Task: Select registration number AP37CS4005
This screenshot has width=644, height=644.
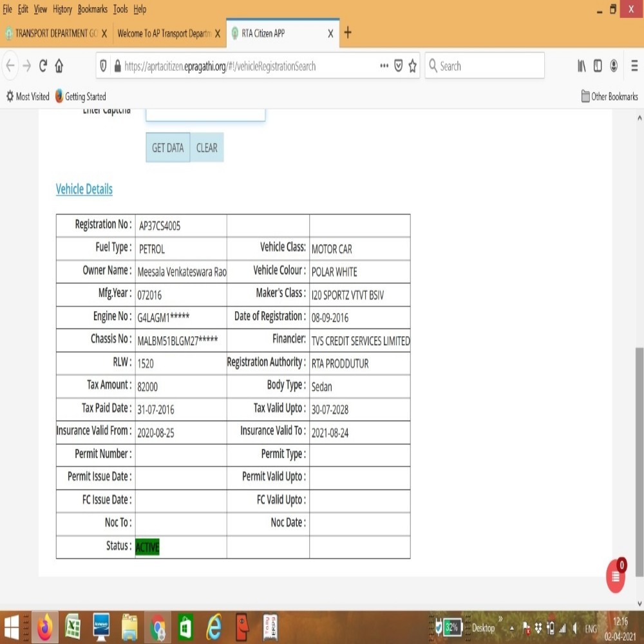Action: click(x=159, y=225)
